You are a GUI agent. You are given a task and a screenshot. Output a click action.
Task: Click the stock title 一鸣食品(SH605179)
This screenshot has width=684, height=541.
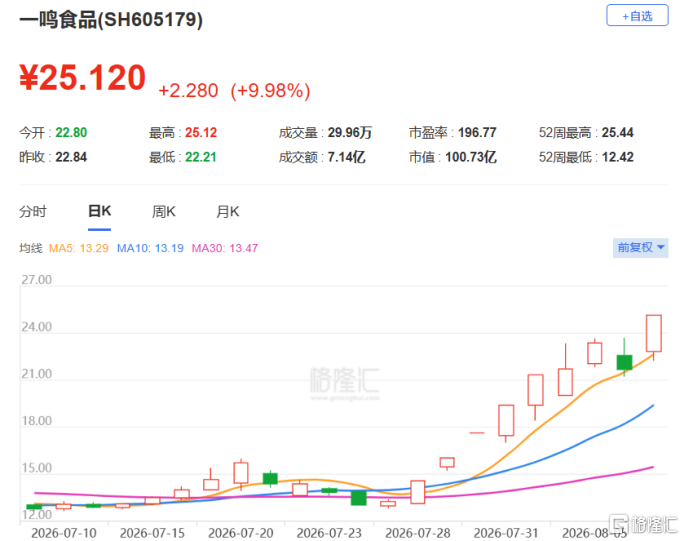pos(111,20)
